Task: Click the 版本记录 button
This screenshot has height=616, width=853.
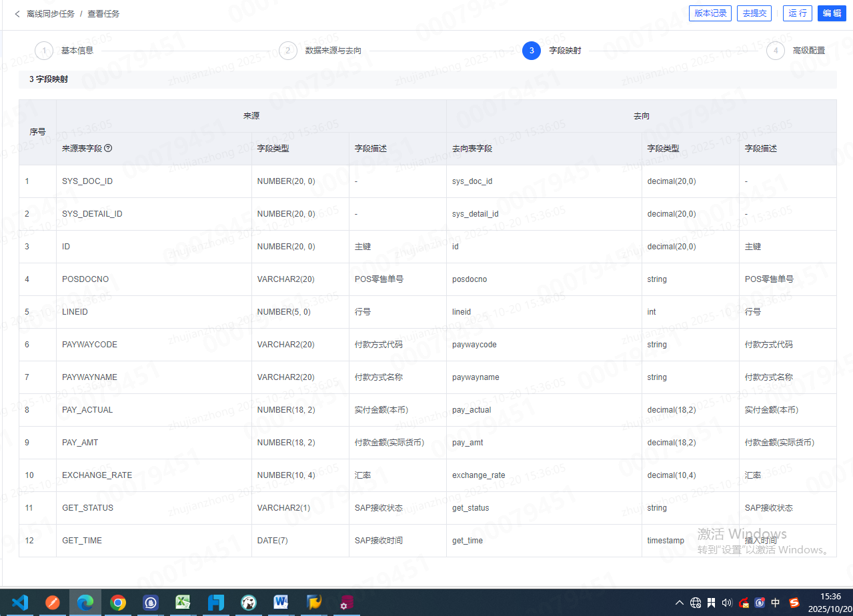Action: [x=710, y=13]
